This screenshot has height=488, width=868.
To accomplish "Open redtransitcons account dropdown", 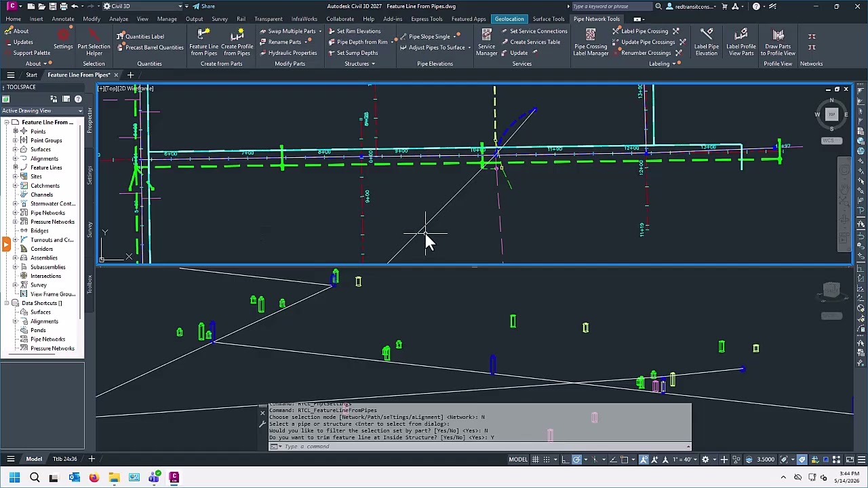I will coord(692,6).
